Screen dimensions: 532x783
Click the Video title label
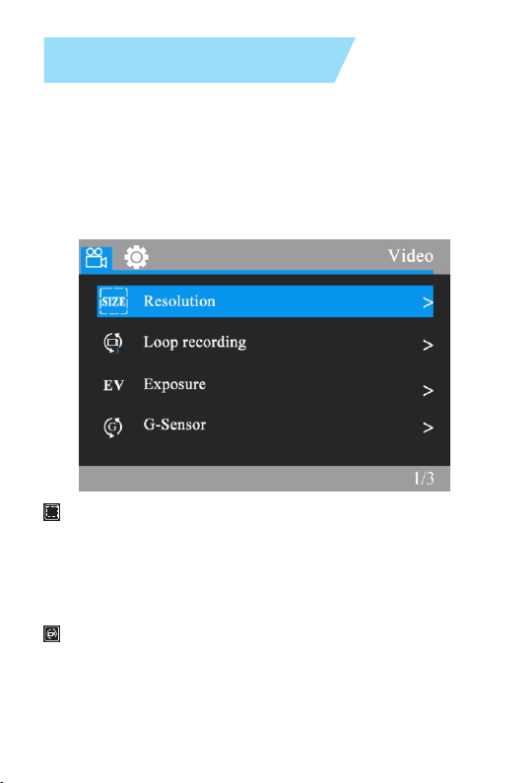pos(411,256)
